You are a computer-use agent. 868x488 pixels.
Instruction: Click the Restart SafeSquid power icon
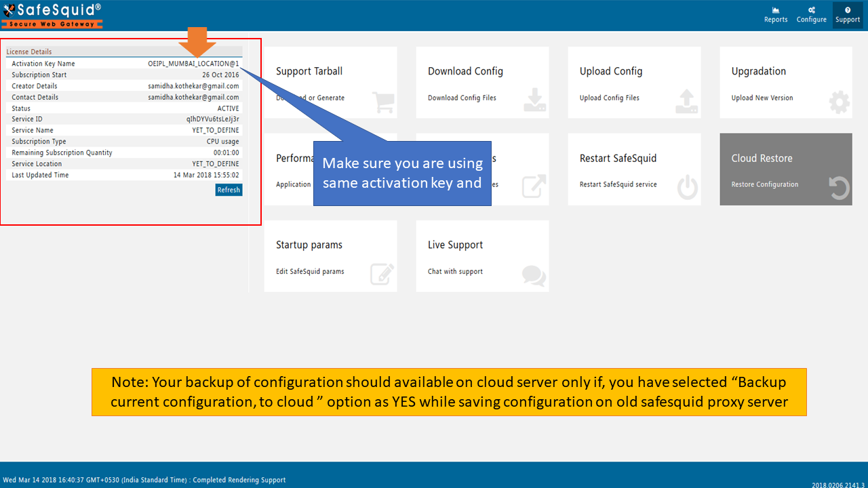coord(688,187)
